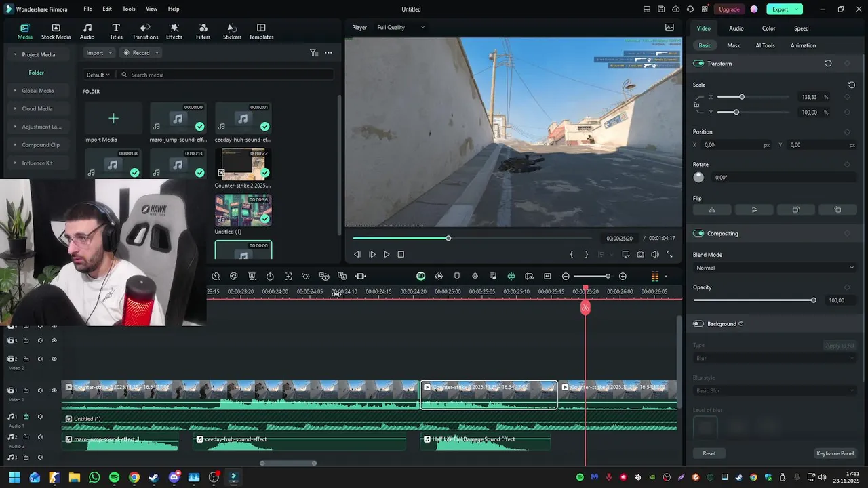The height and width of the screenshot is (488, 868).
Task: Open the Keyframe Panel
Action: pyautogui.click(x=835, y=453)
